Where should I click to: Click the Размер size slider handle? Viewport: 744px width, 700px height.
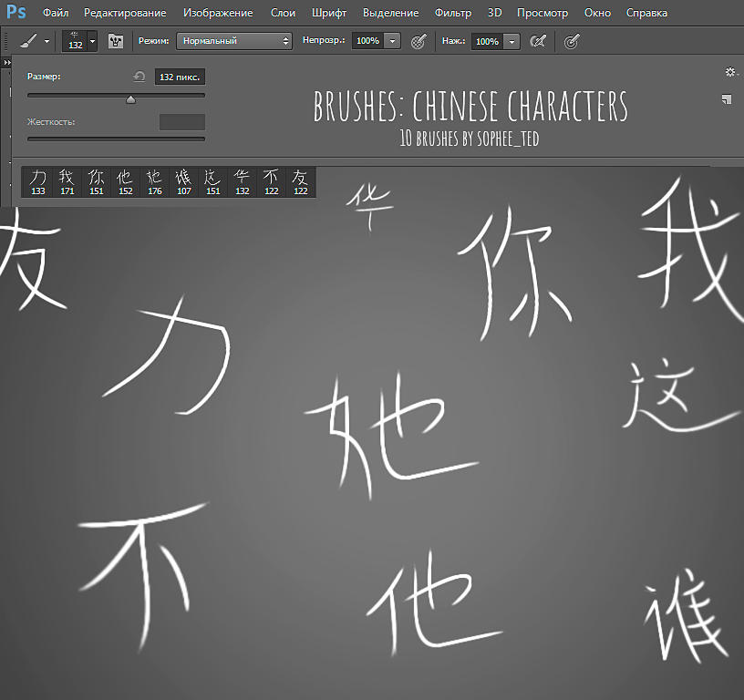[131, 99]
